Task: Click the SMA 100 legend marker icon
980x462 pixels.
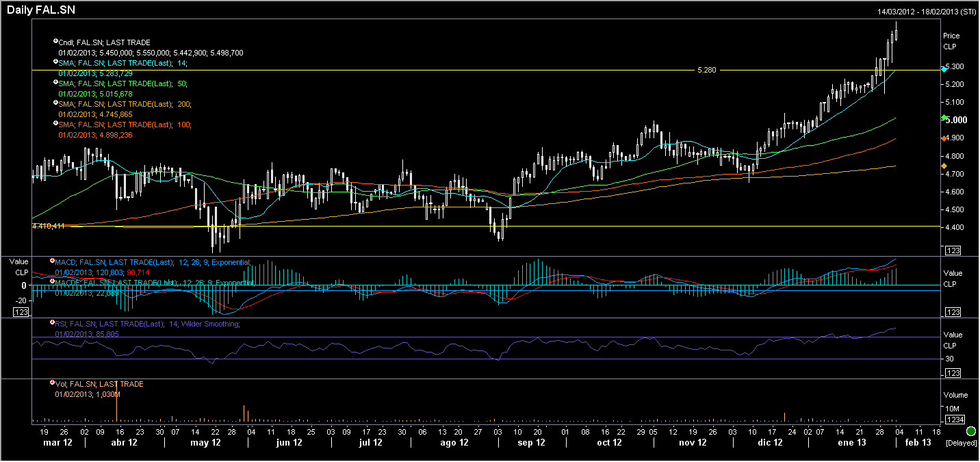Action: point(55,124)
